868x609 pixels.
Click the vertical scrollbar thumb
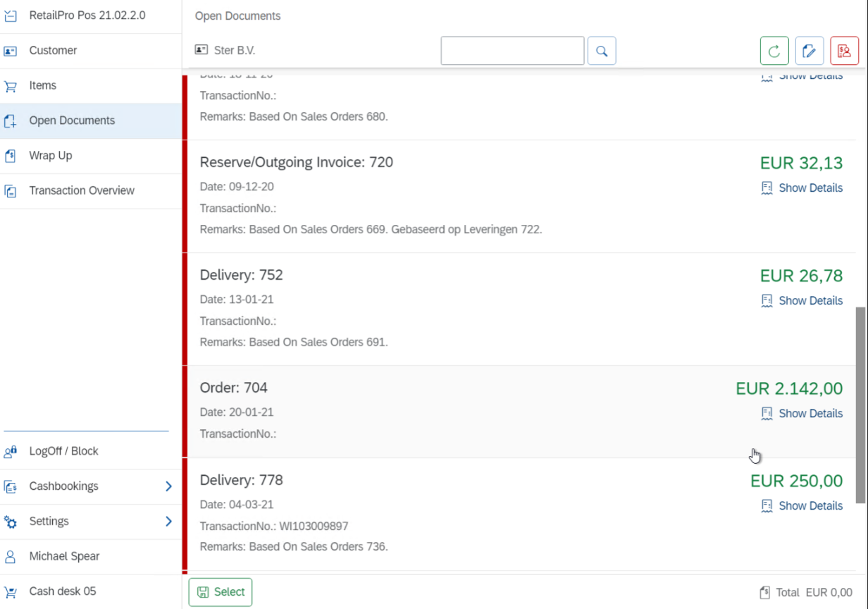pyautogui.click(x=860, y=405)
